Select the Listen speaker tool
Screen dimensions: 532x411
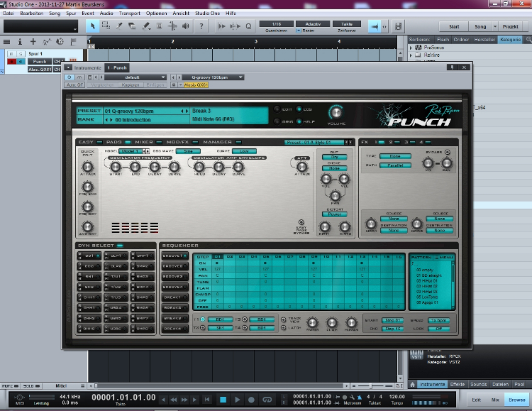[x=186, y=26]
